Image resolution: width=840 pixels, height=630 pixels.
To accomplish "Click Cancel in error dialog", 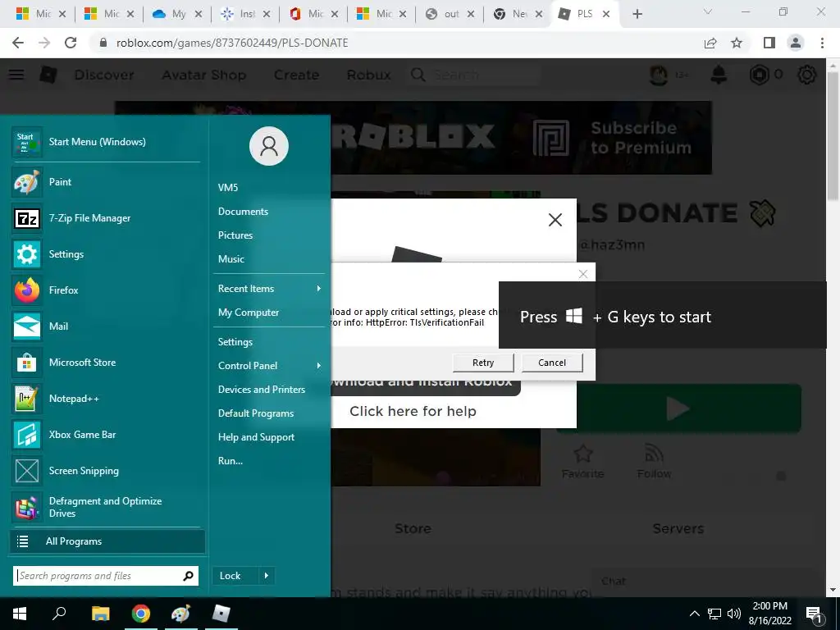I will (x=552, y=363).
